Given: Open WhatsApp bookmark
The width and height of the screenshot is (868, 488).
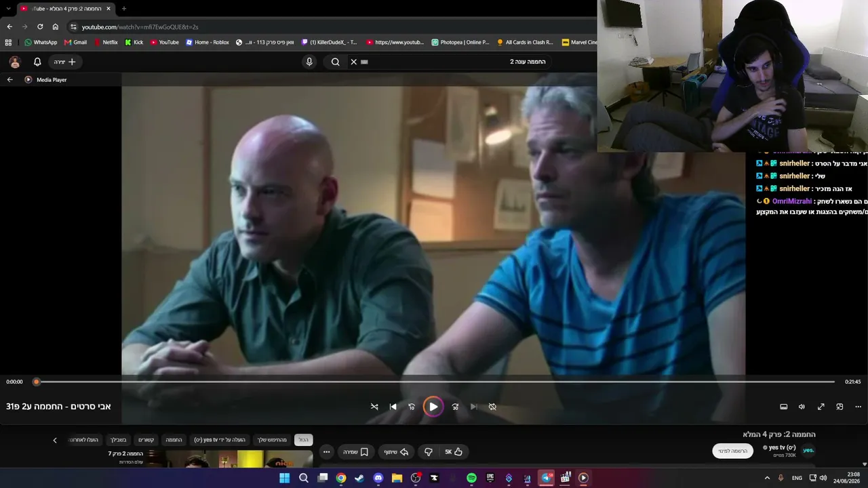Looking at the screenshot, I should click(41, 42).
